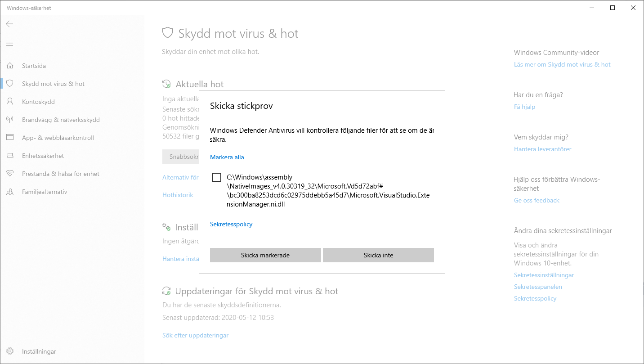Toggle the hamburger navigation menu
Viewport: 644px width, 364px height.
[9, 44]
